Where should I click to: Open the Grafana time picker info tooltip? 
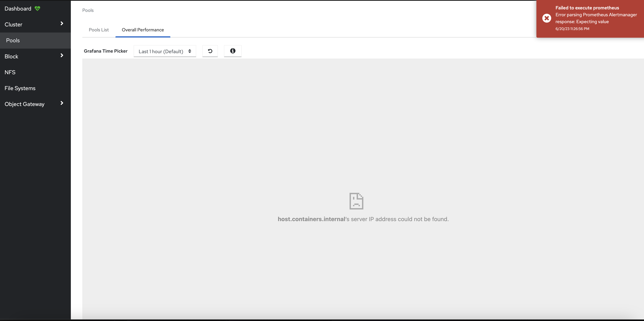[x=232, y=51]
